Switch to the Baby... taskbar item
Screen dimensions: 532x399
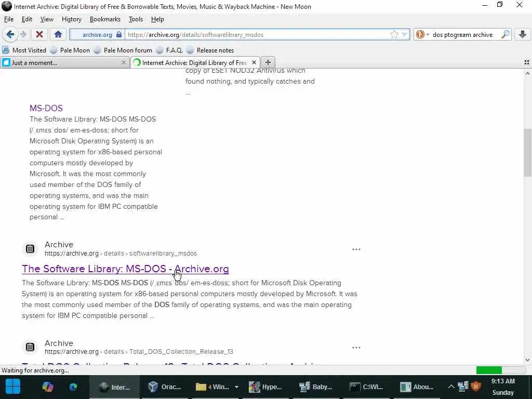click(x=315, y=387)
